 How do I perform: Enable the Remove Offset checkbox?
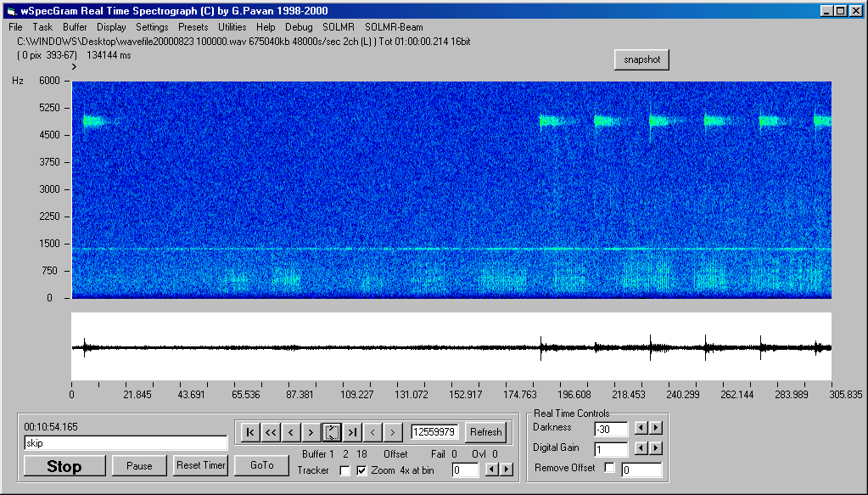tap(609, 467)
